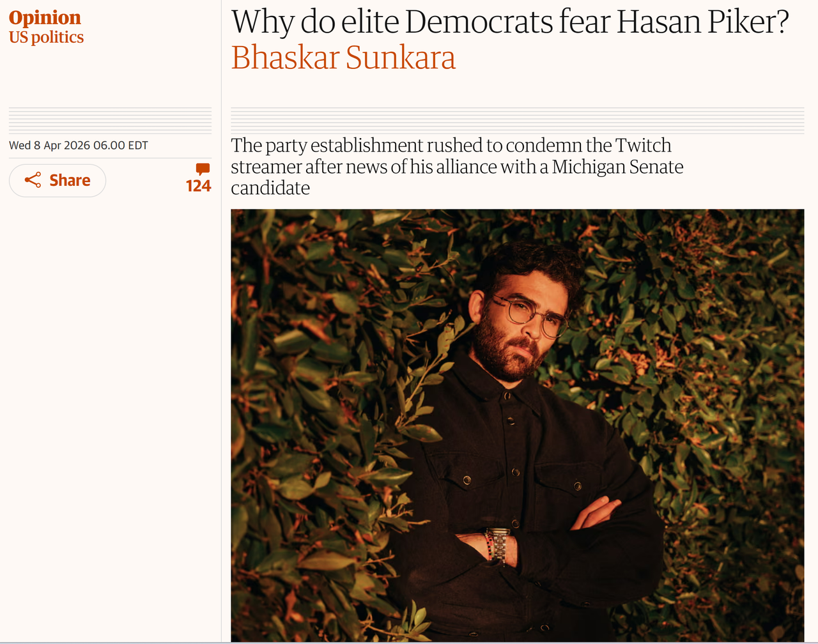Screen dimensions: 818x644
Task: Click the orange comment bubble icon
Action: 203,169
